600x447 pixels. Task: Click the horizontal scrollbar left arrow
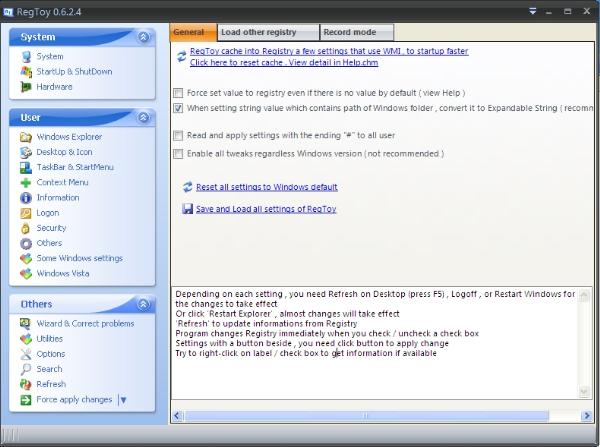177,416
